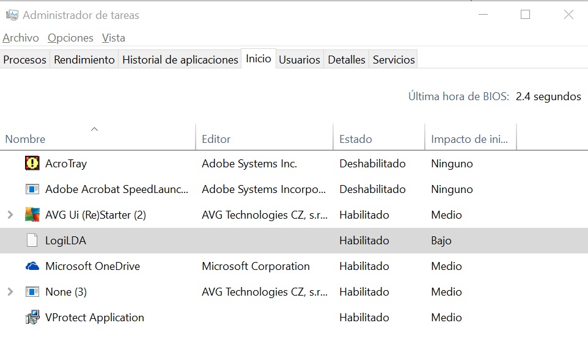Switch to the Procesos tab
The image size is (588, 364).
click(25, 60)
